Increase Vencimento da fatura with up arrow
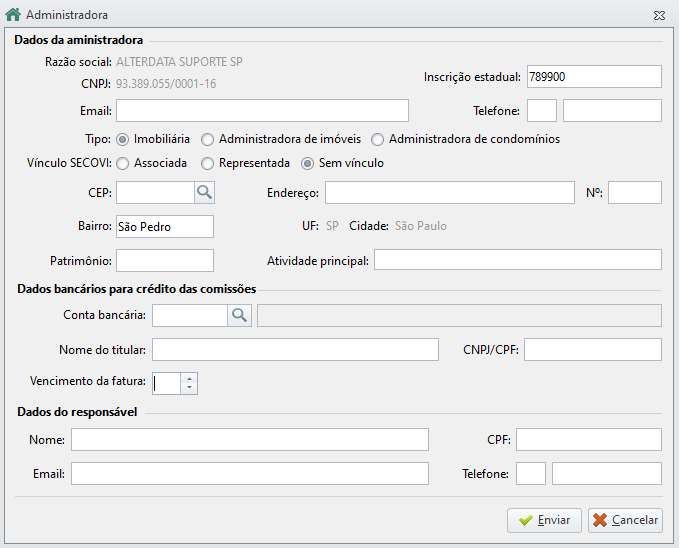680x548 pixels. pos(189,378)
